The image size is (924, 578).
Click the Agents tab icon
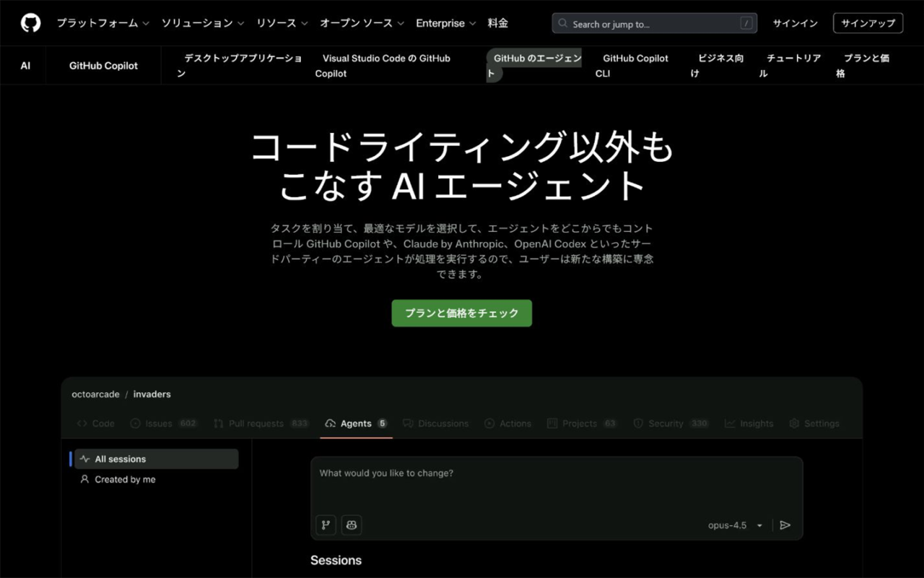331,423
